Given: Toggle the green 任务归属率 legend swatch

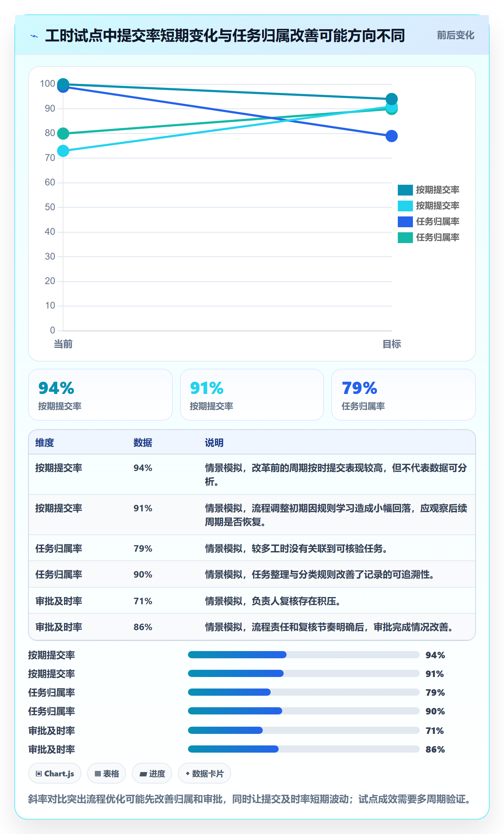Looking at the screenshot, I should click(405, 237).
